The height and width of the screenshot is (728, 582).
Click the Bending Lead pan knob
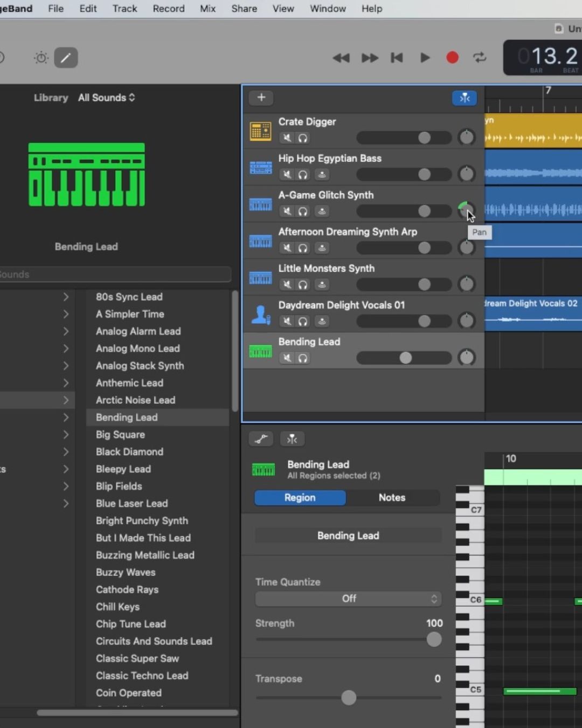coord(467,358)
